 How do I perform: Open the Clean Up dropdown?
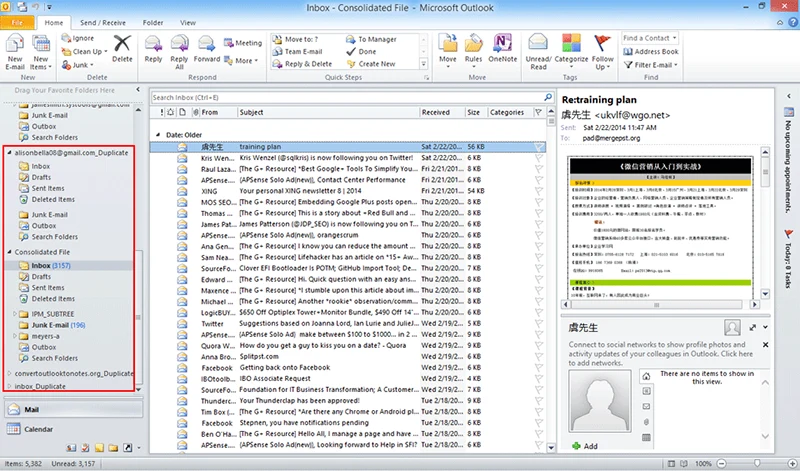click(84, 52)
